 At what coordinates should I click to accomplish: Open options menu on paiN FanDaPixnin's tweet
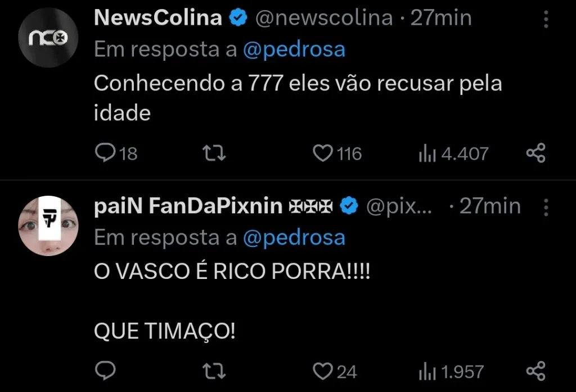546,206
